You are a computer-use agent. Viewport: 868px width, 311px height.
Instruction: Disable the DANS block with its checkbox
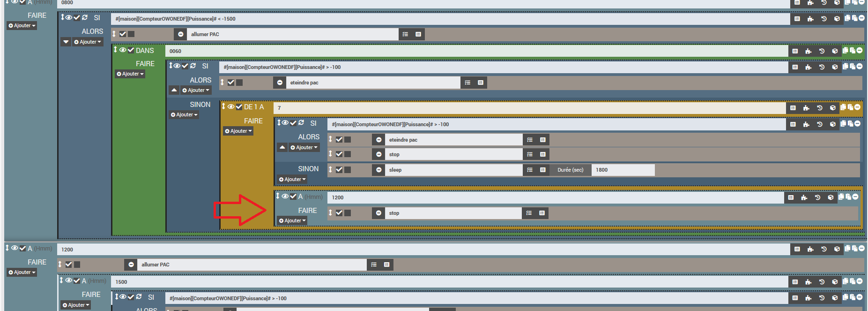131,50
